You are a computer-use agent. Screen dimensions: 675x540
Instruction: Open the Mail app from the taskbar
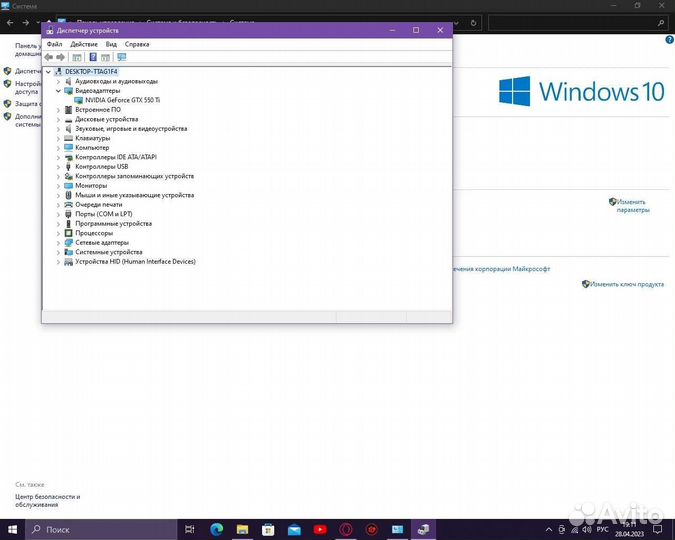coord(294,529)
